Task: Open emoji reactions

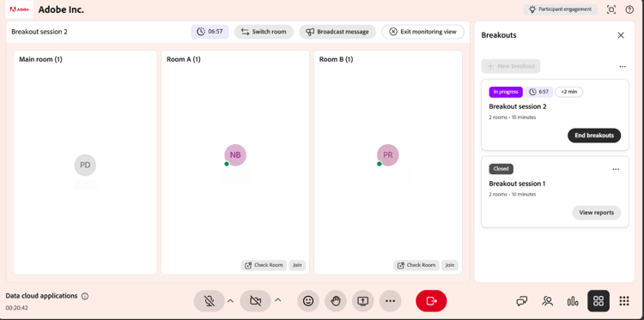Action: pos(308,301)
